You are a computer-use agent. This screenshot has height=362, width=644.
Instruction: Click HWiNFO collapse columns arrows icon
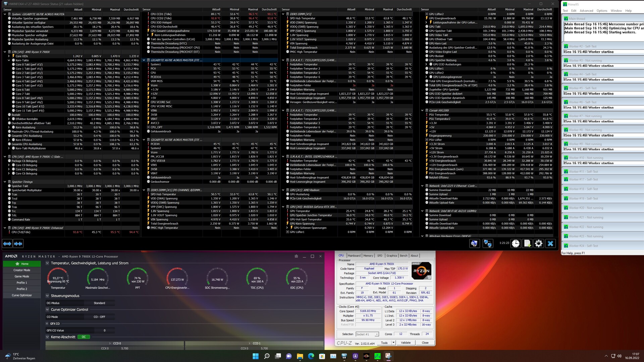[x=18, y=244]
